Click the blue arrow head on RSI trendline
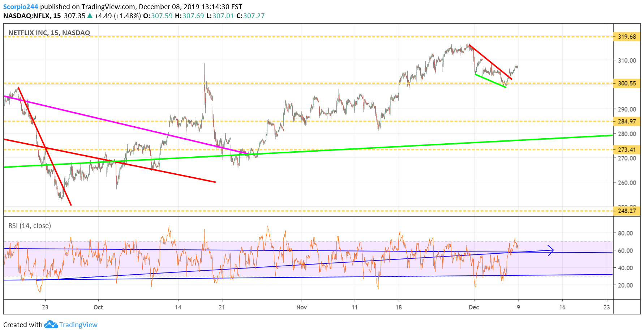The width and height of the screenshot is (644, 334). pos(551,250)
